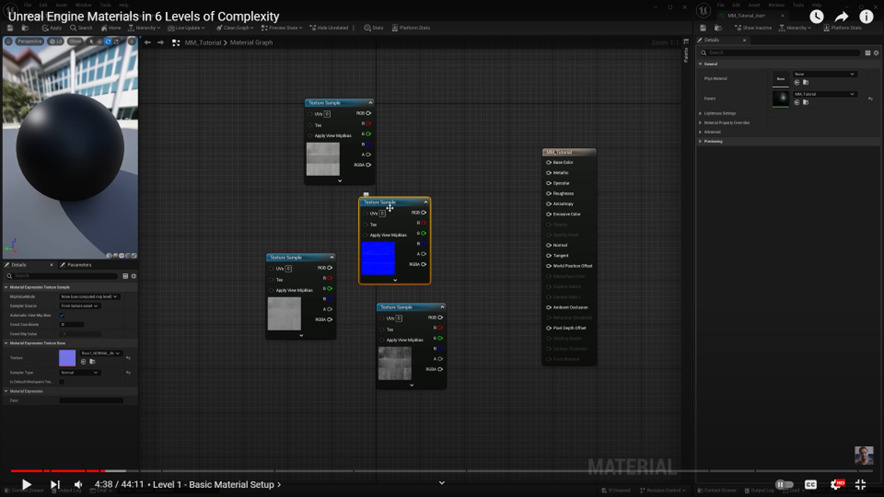Click the Watch Later clock icon
Image resolution: width=884 pixels, height=497 pixels.
(816, 16)
